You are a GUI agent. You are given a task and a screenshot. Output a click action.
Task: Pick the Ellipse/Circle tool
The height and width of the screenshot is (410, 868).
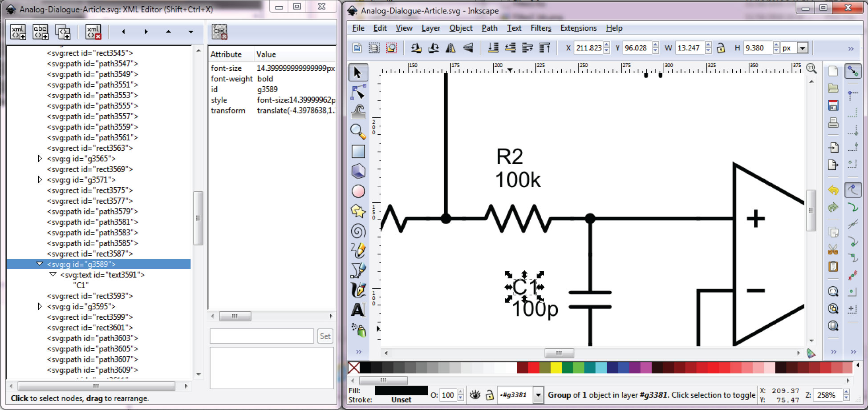358,191
